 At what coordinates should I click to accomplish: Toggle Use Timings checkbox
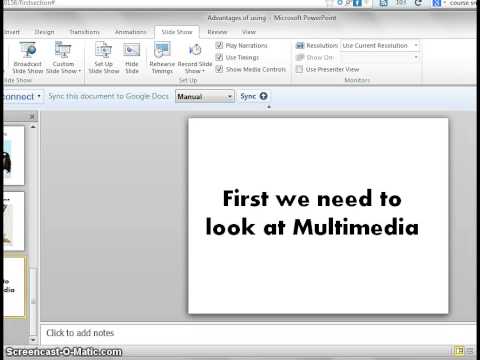(219, 57)
